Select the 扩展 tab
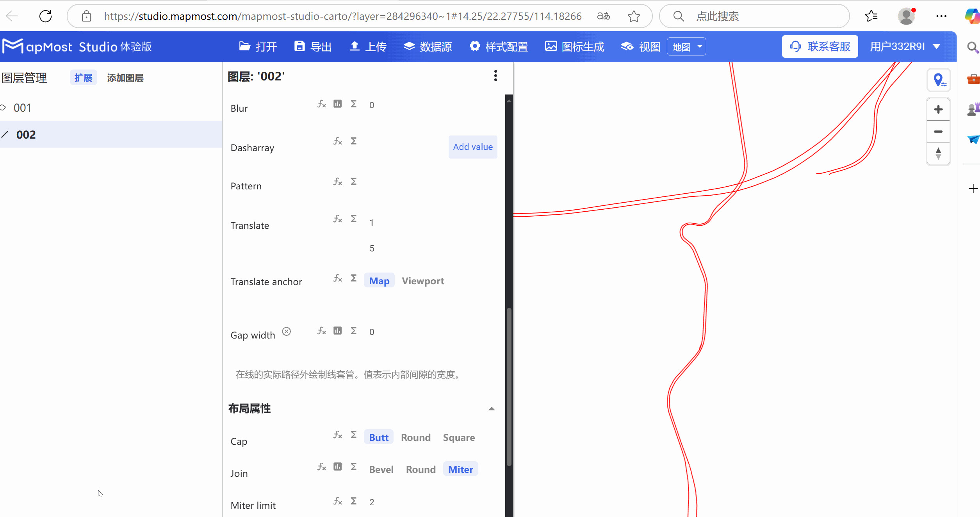The height and width of the screenshot is (517, 980). click(x=83, y=78)
